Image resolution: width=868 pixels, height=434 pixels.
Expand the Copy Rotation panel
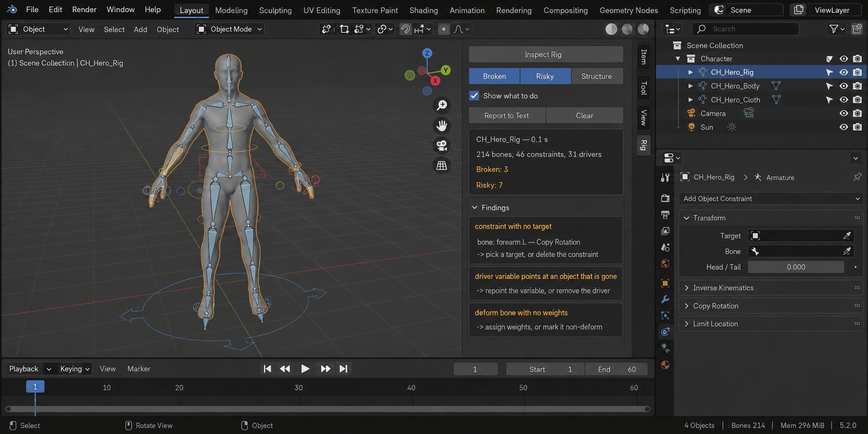point(686,306)
